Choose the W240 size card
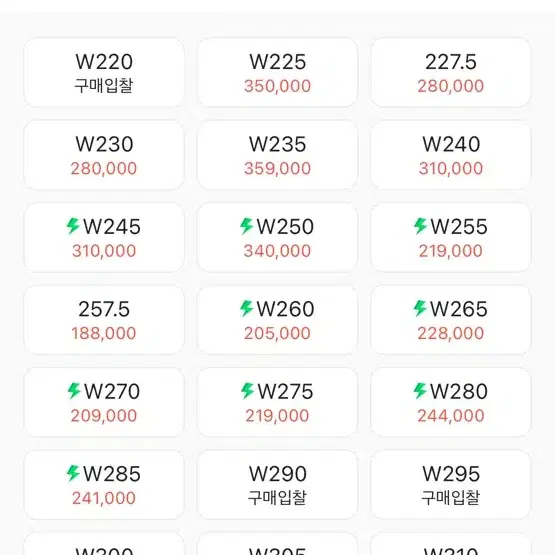Screen dimensions: 555x555 (x=451, y=155)
